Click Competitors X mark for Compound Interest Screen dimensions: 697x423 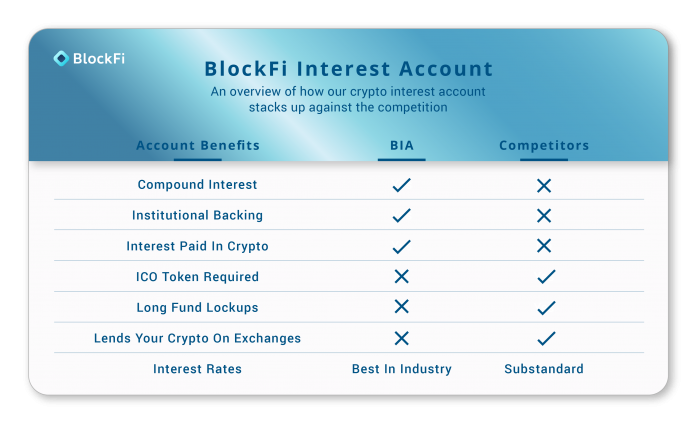click(x=544, y=185)
